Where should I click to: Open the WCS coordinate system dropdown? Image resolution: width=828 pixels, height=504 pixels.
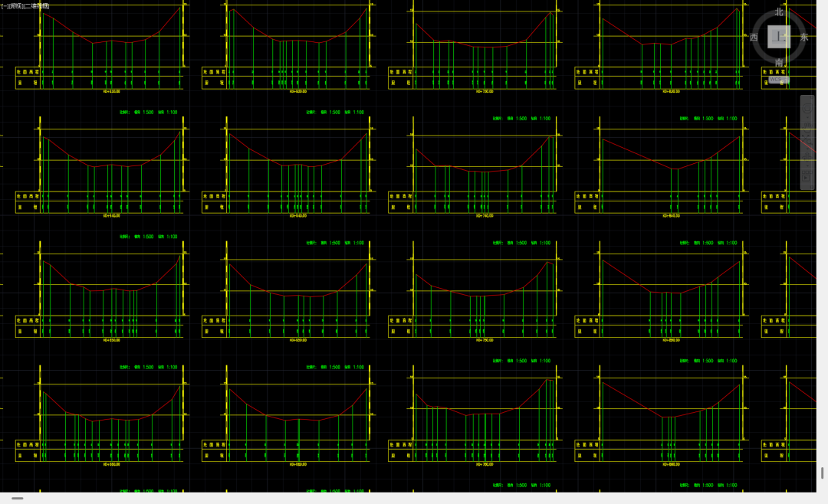pos(778,79)
